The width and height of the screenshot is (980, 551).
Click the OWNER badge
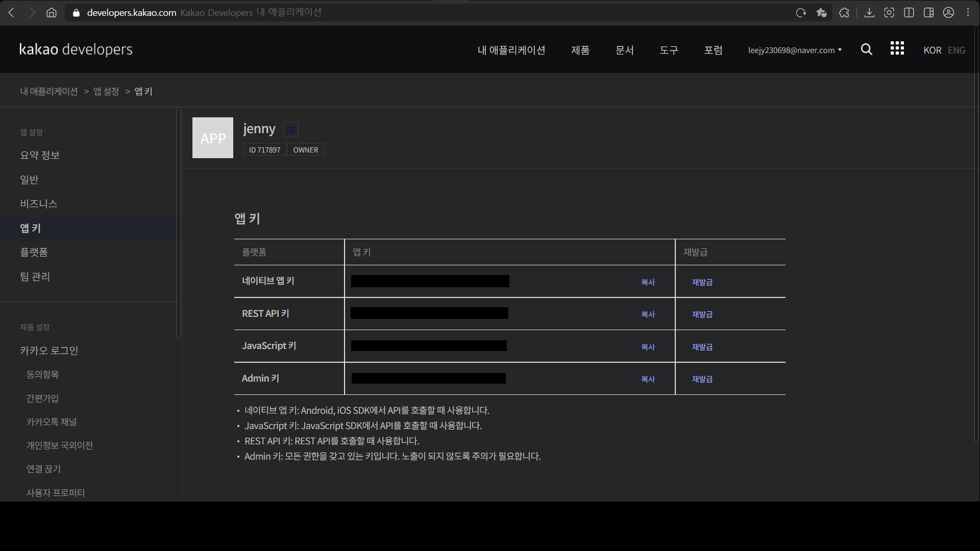(306, 150)
